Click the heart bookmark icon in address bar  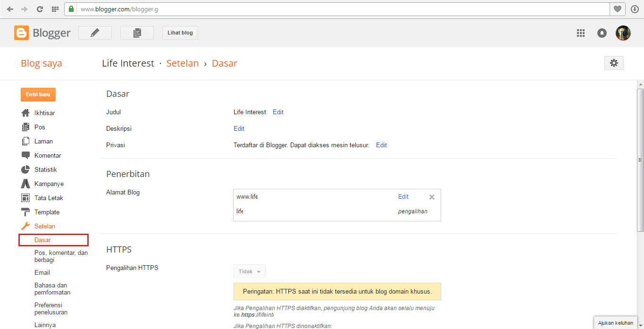[x=618, y=9]
